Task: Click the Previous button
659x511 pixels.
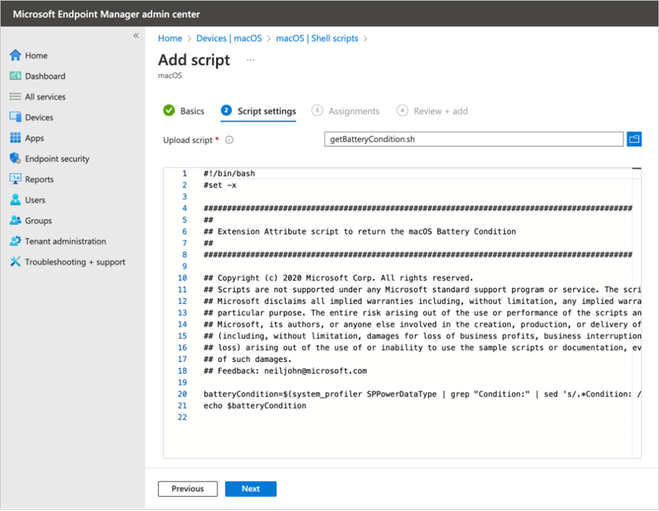Action: click(187, 488)
